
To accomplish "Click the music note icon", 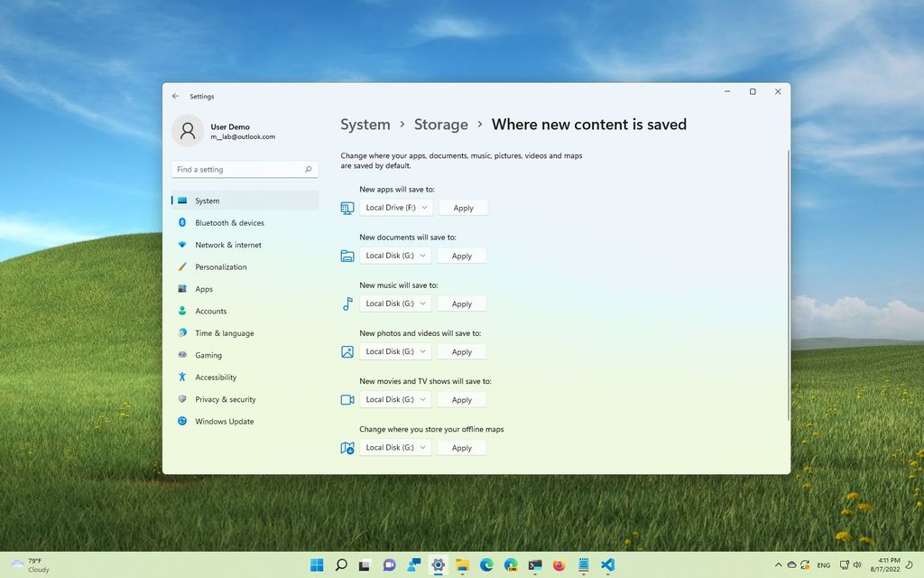I will (346, 304).
